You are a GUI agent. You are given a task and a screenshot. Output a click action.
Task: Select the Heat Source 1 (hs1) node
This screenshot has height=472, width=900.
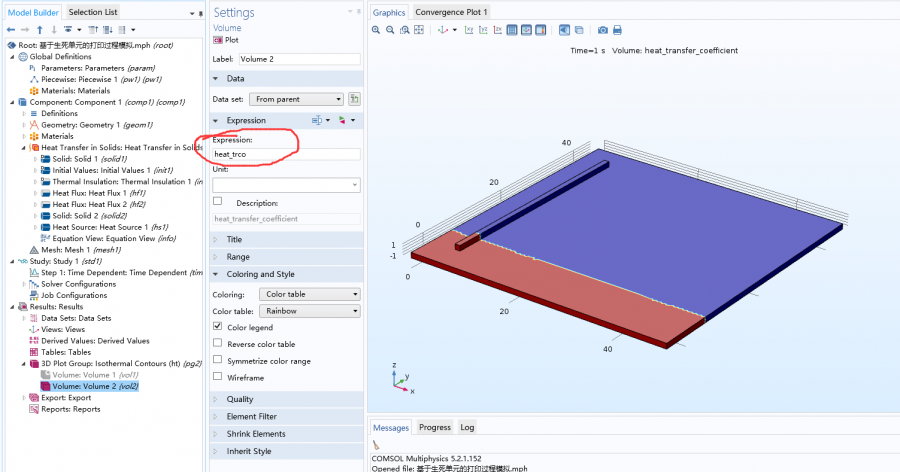point(104,227)
